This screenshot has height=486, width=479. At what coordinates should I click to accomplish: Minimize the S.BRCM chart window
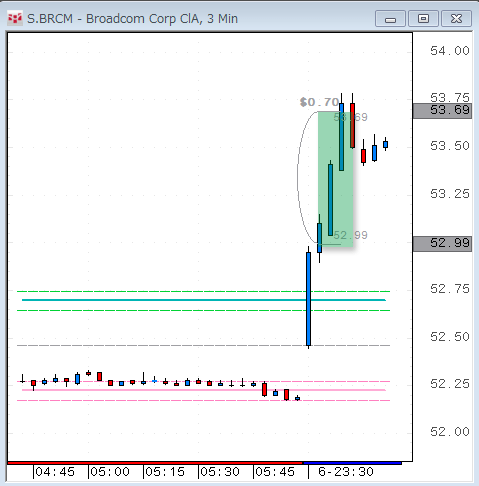(x=390, y=18)
